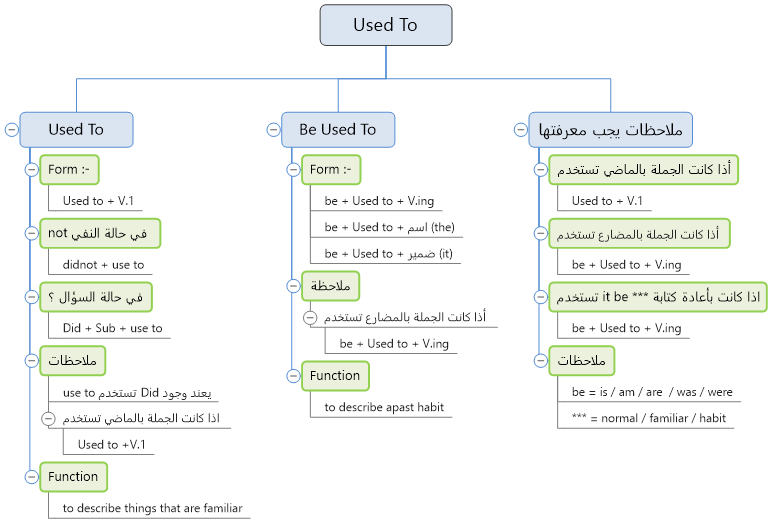771x522 pixels.
Task: Collapse the 'it be ***' rewrite node
Action: (x=541, y=297)
